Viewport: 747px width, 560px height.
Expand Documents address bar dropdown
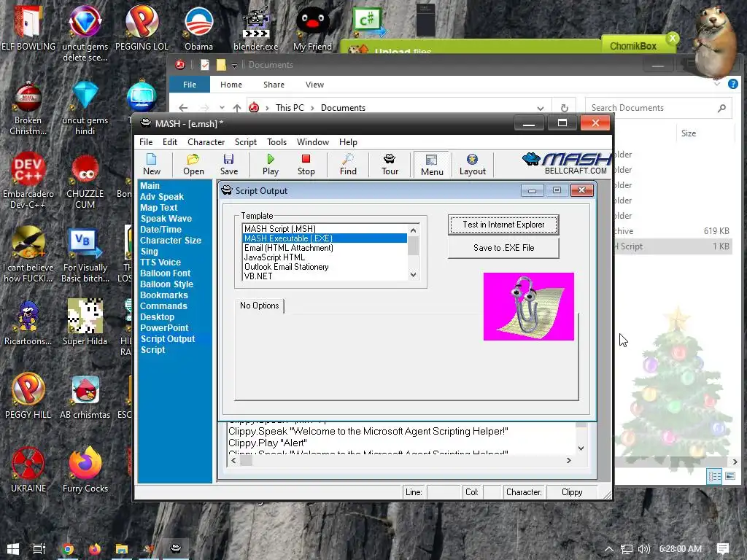(x=540, y=108)
